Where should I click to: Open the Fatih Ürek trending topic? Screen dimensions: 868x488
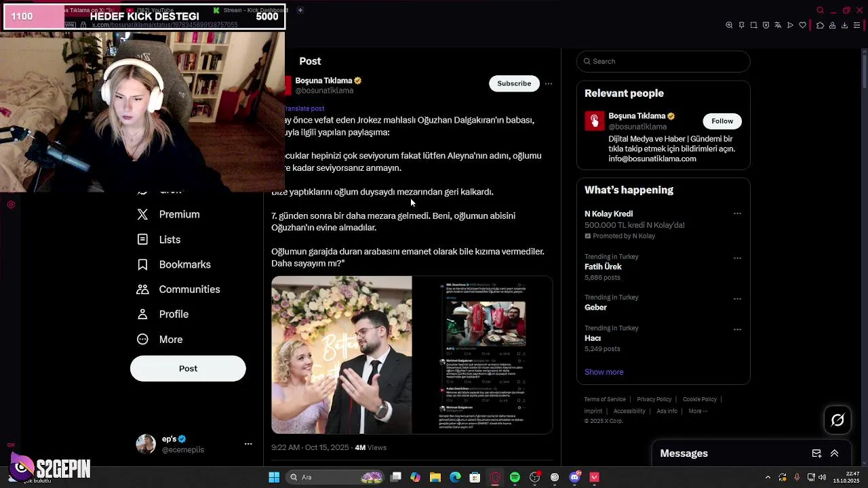coord(603,266)
